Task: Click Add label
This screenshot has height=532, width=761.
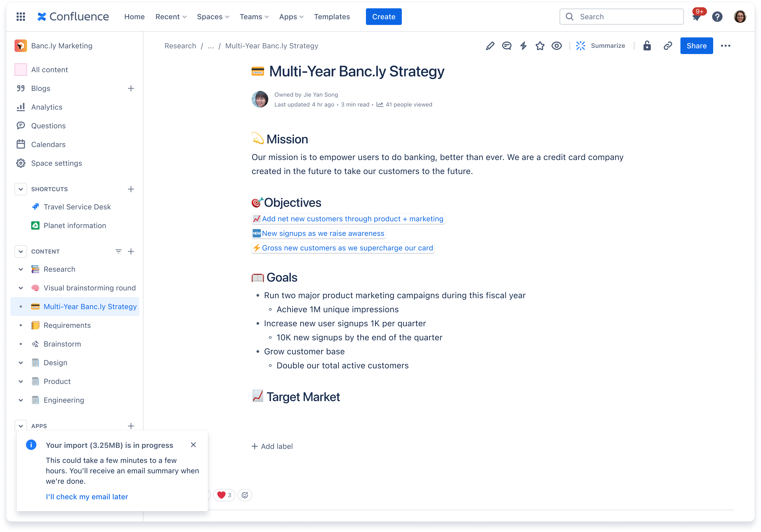Action: [272, 446]
